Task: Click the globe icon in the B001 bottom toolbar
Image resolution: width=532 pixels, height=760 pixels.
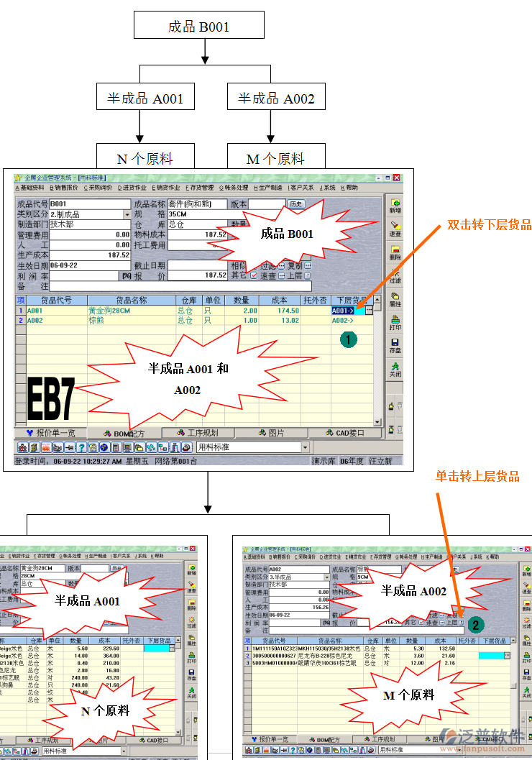Action: (104, 447)
